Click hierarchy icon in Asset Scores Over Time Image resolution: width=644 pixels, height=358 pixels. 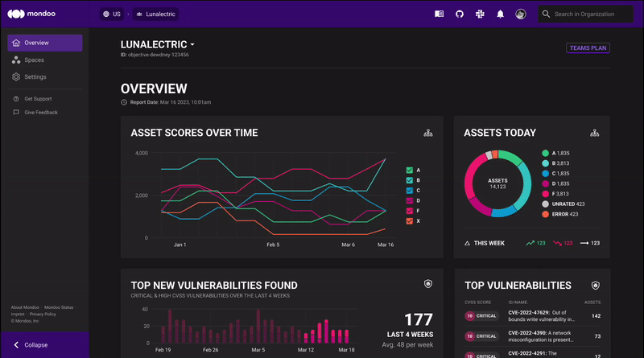tap(427, 133)
